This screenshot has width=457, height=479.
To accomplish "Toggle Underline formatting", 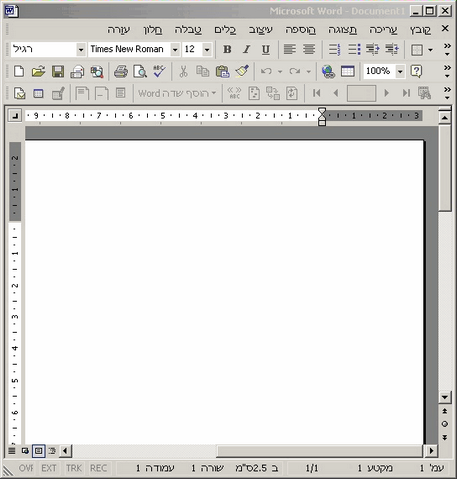I will tap(266, 49).
